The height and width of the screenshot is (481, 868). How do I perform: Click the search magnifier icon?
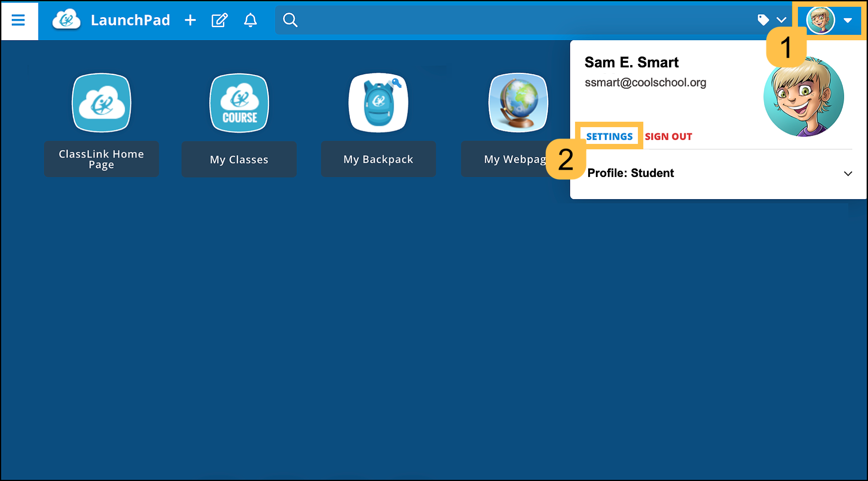point(290,20)
